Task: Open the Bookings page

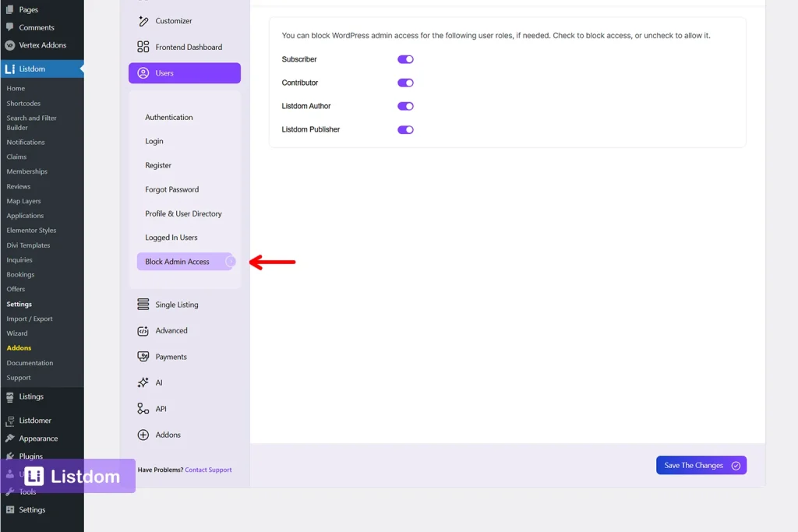Action: click(20, 275)
